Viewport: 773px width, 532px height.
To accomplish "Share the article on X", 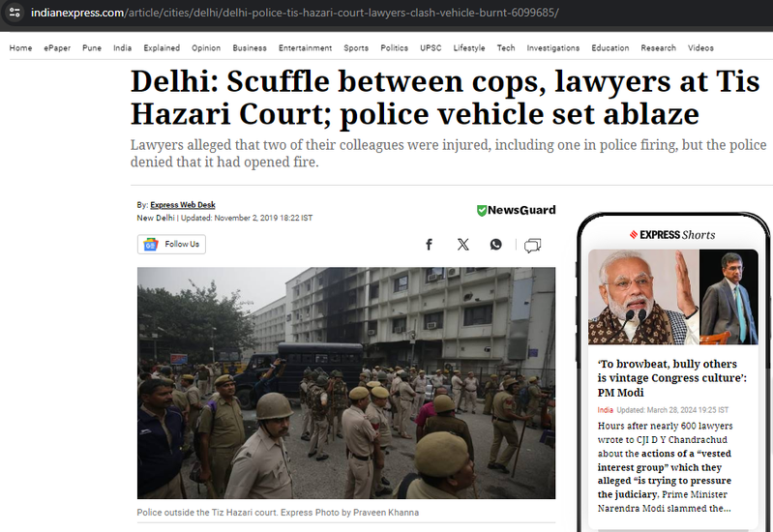I will [462, 245].
